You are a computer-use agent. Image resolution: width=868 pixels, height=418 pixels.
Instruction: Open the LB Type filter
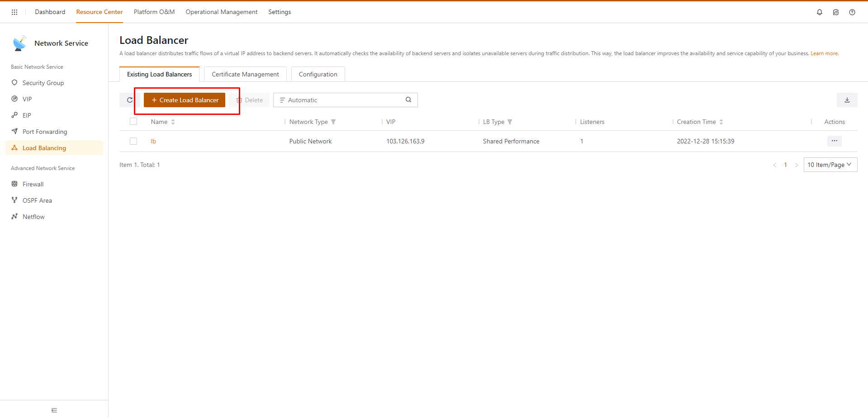pos(510,122)
